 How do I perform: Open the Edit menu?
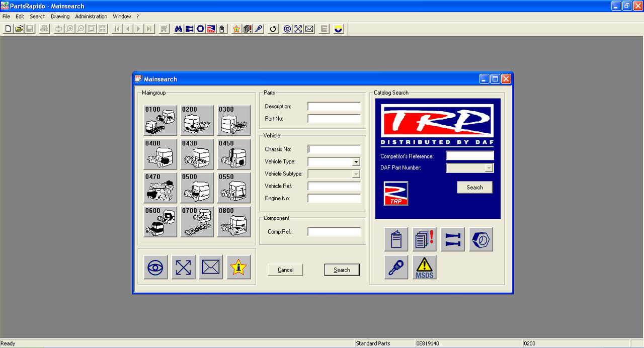[x=20, y=17]
